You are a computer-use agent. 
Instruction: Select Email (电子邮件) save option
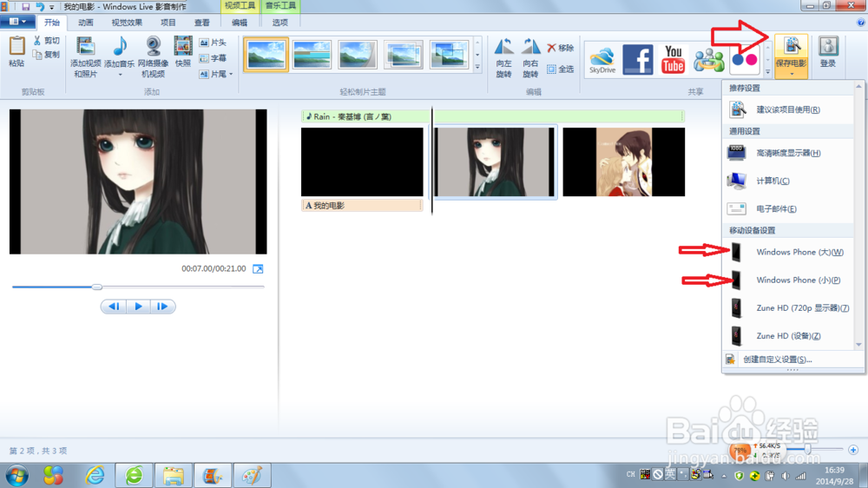point(789,208)
